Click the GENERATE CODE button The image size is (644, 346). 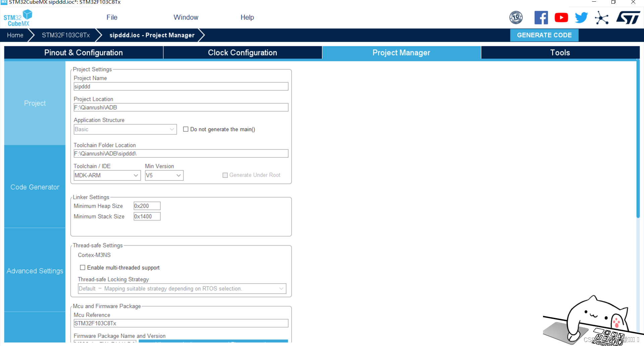tap(544, 35)
